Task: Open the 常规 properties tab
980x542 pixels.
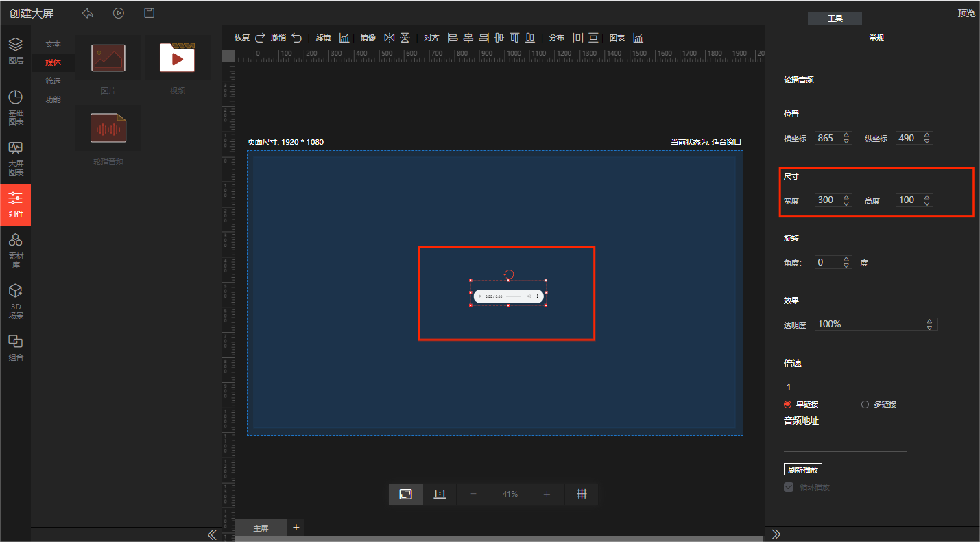Action: pyautogui.click(x=876, y=38)
